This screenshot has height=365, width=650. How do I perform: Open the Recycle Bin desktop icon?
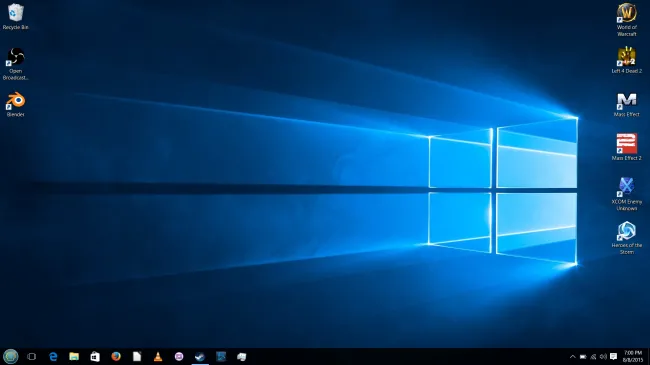tap(15, 17)
